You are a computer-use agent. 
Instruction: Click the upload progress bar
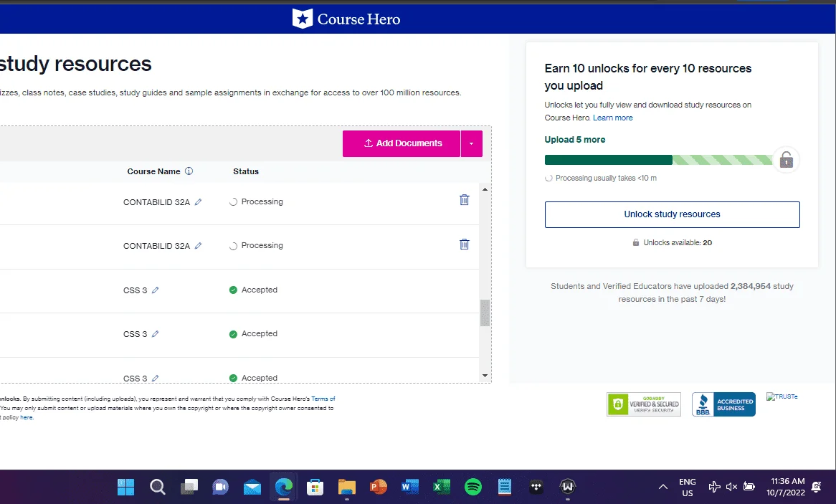pos(658,159)
